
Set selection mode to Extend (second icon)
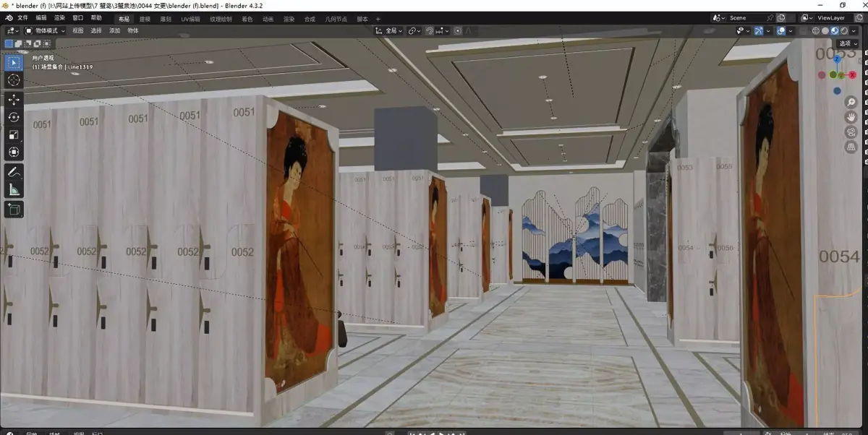click(18, 44)
